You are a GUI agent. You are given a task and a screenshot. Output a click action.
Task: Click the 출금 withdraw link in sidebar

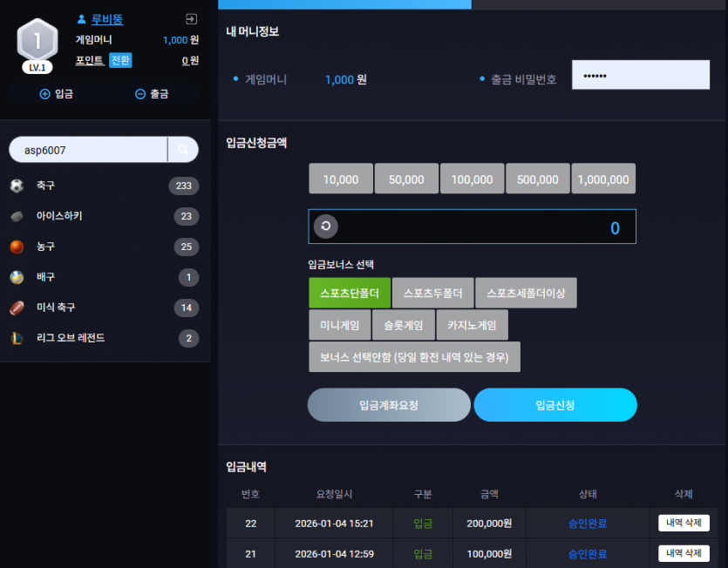[x=152, y=94]
